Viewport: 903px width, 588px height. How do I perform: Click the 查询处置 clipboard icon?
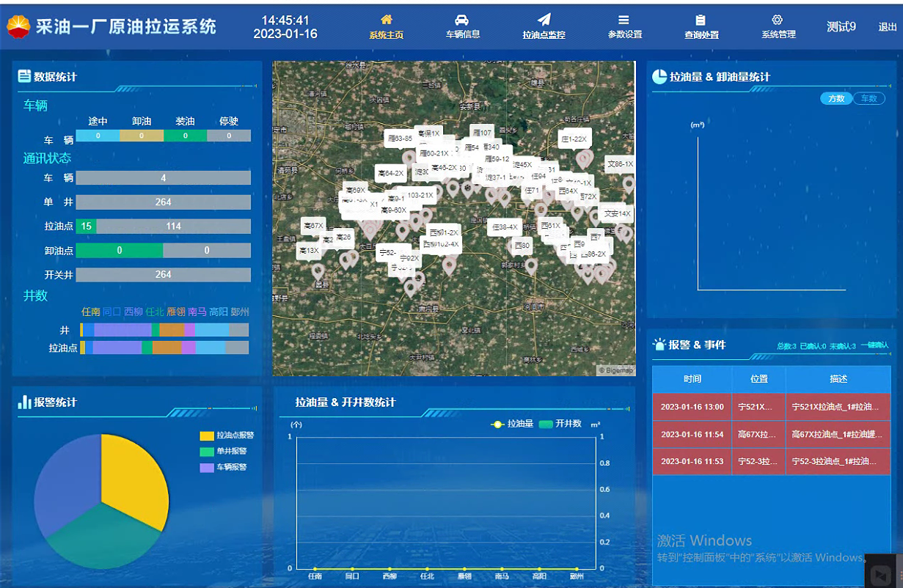pyautogui.click(x=701, y=20)
